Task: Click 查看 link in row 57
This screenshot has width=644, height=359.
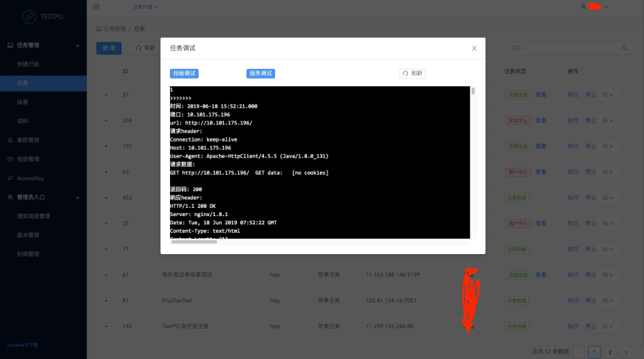Action: click(x=541, y=95)
